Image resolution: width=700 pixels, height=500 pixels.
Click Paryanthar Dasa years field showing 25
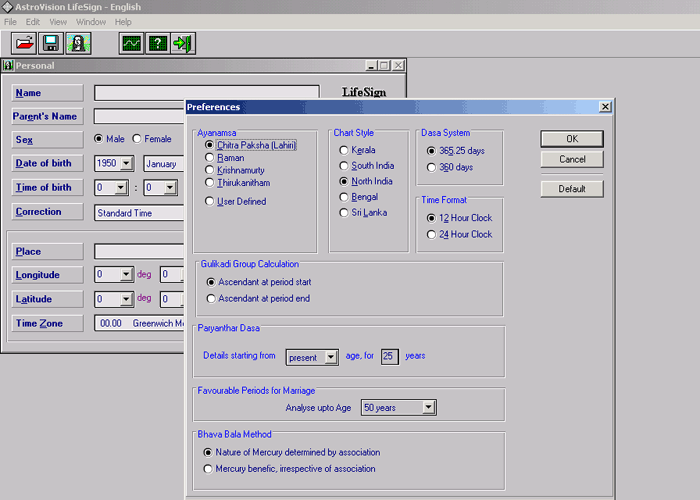coord(389,356)
